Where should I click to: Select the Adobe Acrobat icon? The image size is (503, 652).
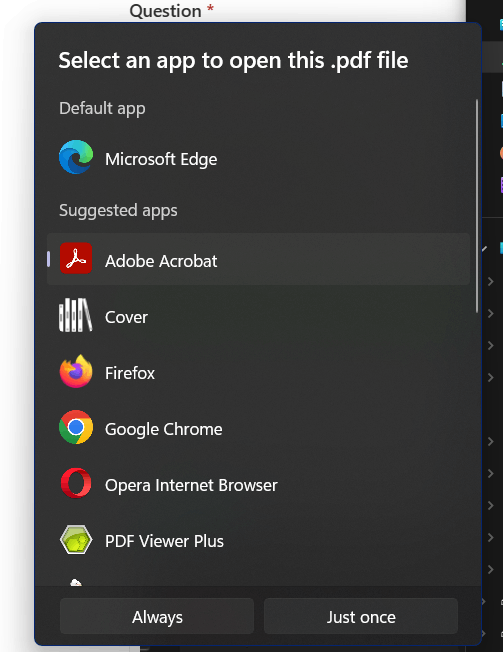(x=76, y=258)
